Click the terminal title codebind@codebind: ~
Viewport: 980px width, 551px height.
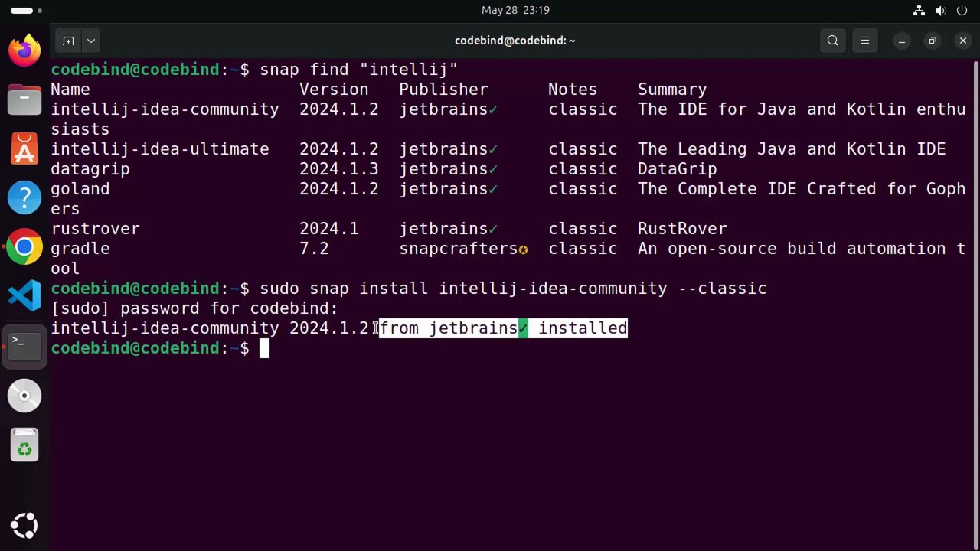click(x=514, y=41)
